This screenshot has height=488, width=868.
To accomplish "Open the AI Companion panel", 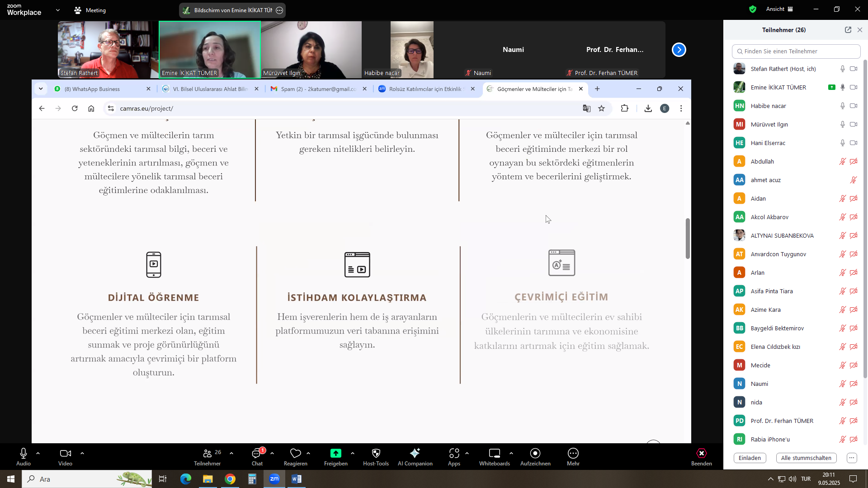I will click(415, 453).
